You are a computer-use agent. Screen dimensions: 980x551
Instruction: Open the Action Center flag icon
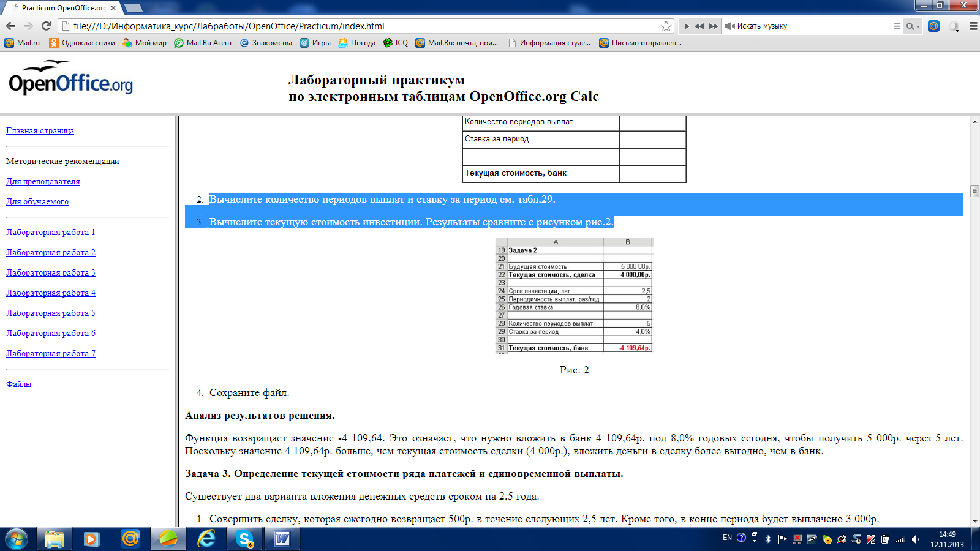782,539
